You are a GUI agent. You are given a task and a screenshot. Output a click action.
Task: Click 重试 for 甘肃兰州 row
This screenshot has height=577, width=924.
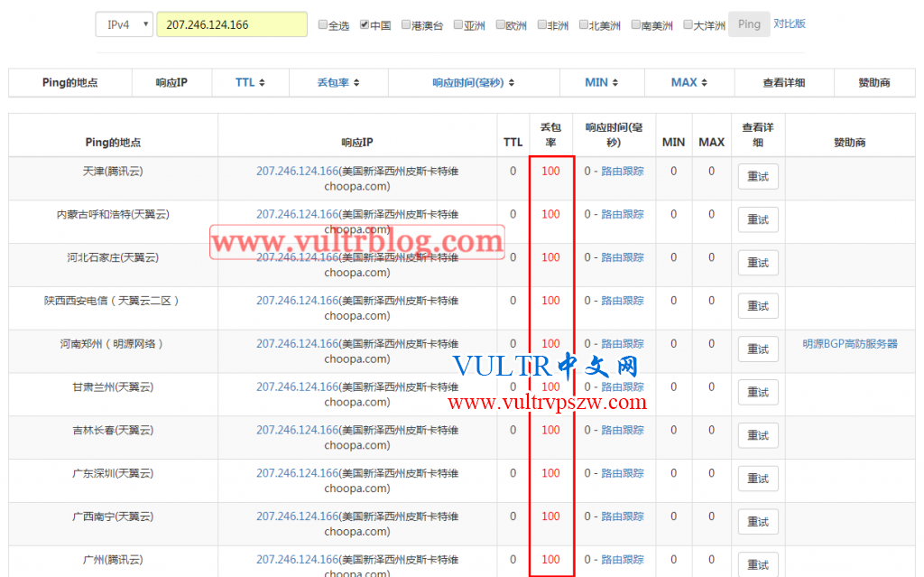click(x=758, y=392)
